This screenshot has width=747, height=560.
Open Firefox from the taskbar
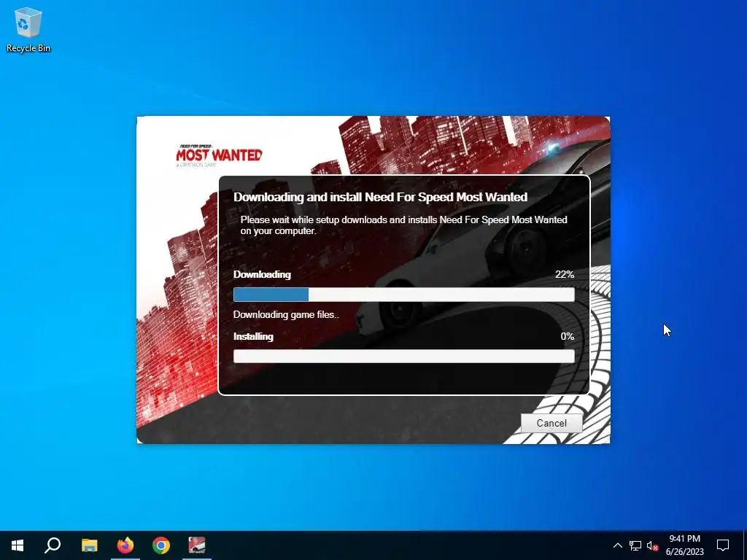(125, 545)
